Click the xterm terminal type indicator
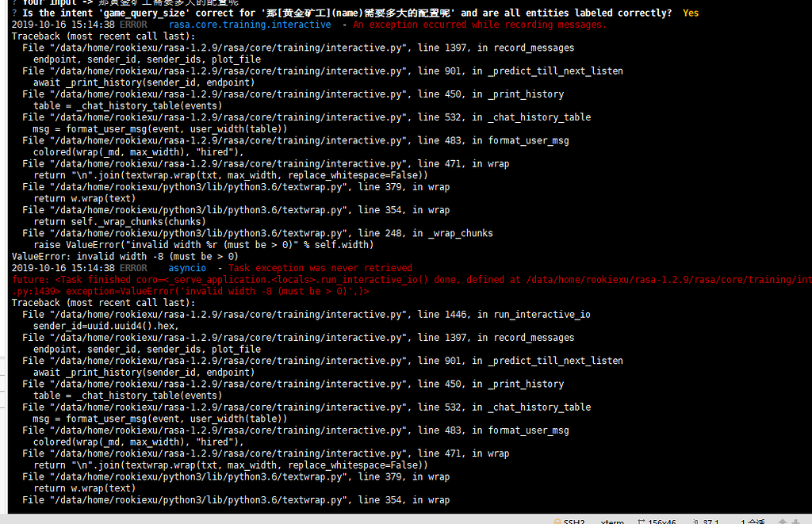Screen dimensions: 812x524 611,521
